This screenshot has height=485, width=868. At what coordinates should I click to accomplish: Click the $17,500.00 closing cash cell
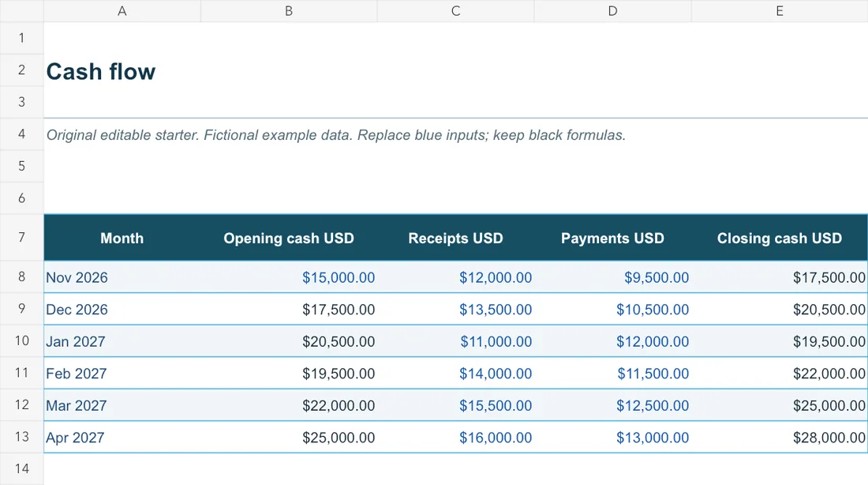point(780,277)
